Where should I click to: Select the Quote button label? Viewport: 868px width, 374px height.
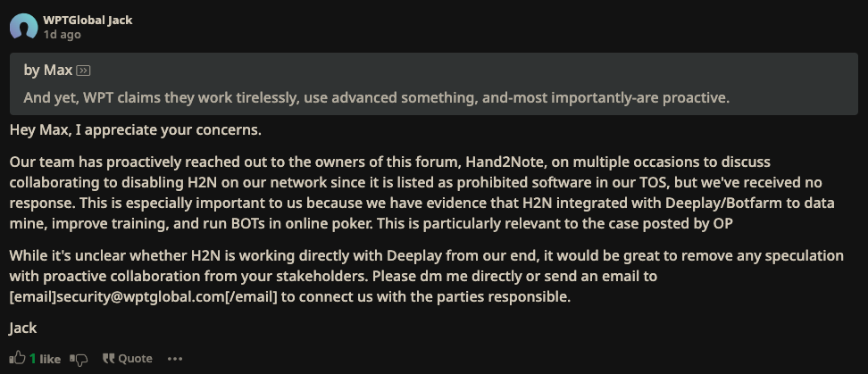pyautogui.click(x=135, y=359)
